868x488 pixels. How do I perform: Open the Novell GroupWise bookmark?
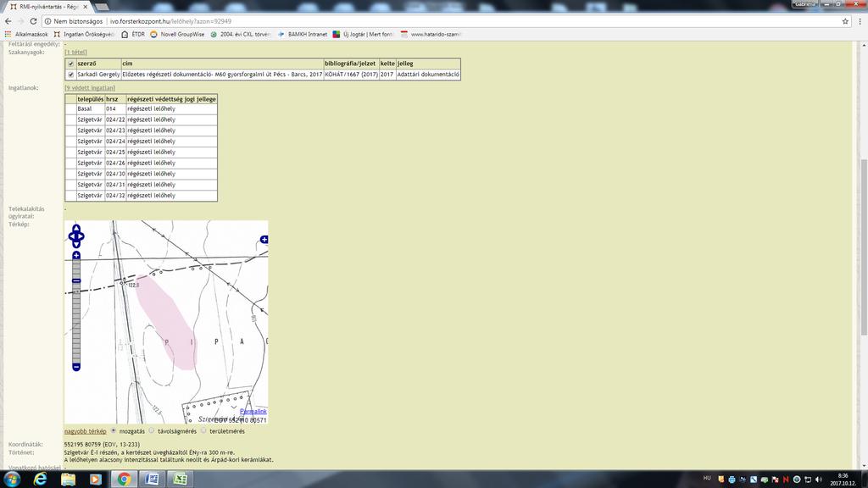[178, 34]
